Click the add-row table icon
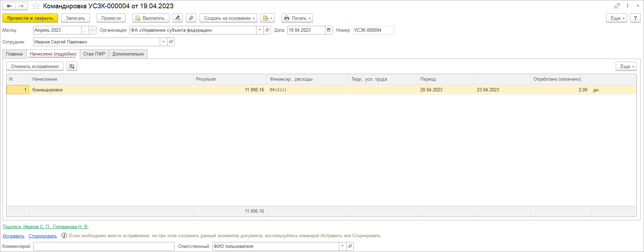 tap(72, 66)
